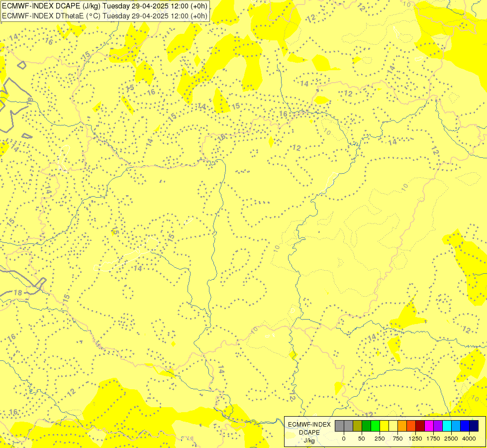Click the J/kg unit label in legend
Screen dimensions: 487x448
tap(309, 441)
